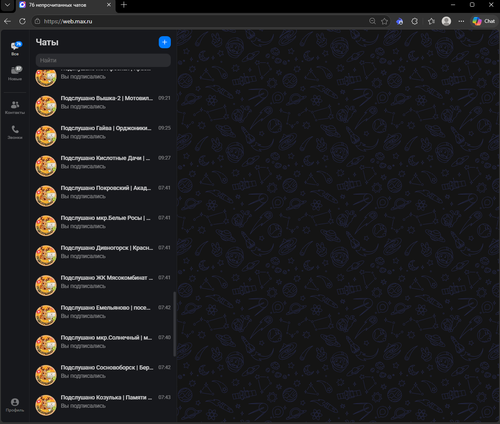
Task: Click avatar of Подслушано Емельяново chat
Action: tap(46, 316)
